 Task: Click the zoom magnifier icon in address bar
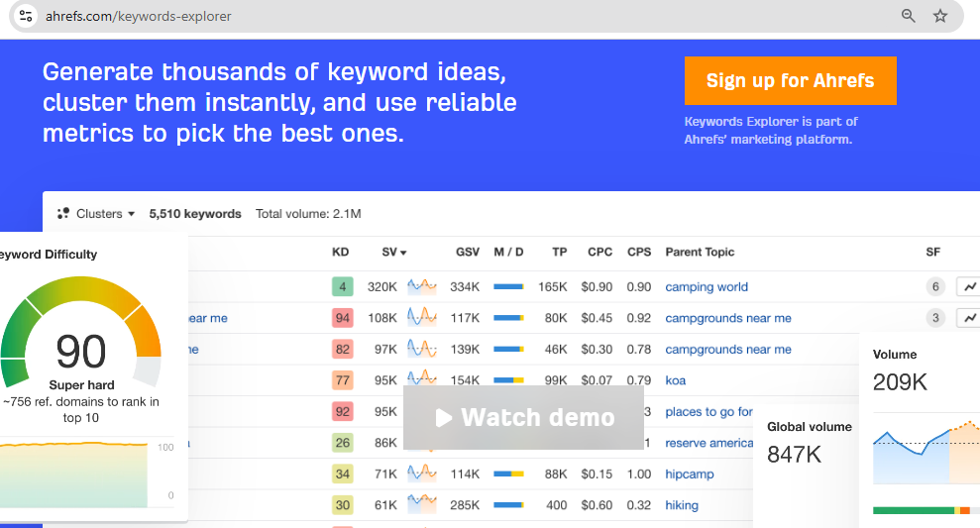pos(908,16)
